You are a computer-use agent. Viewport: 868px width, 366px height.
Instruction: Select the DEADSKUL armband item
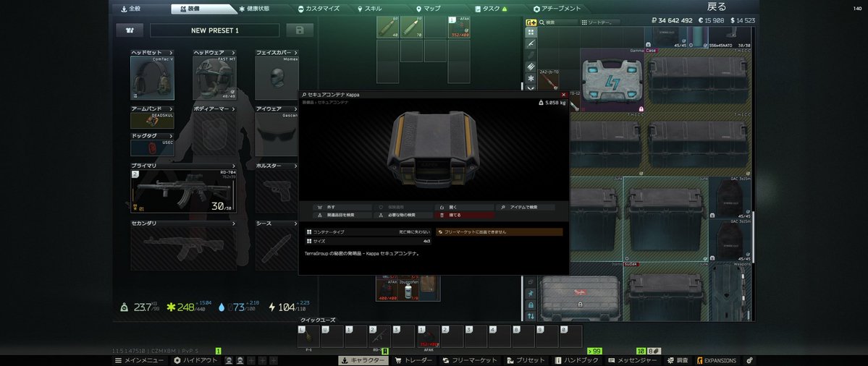(152, 121)
